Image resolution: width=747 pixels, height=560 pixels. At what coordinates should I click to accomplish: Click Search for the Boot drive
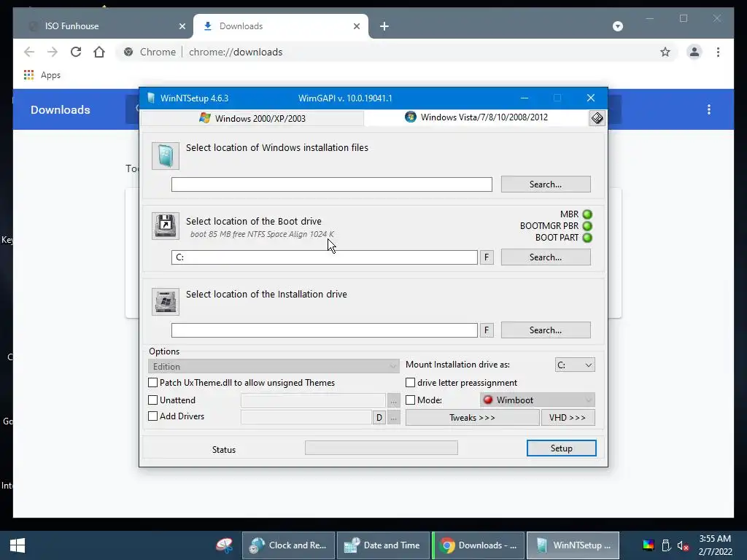546,257
